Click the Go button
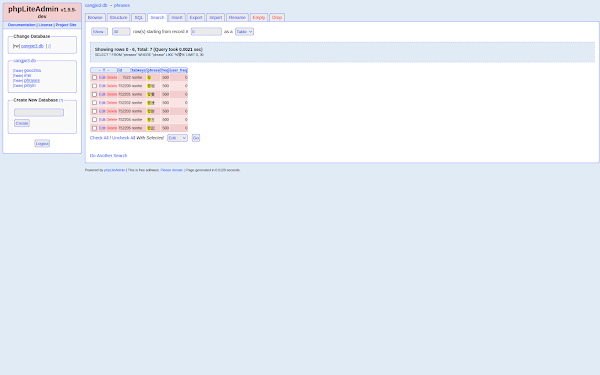Screen dimensions: 600x375 [196, 138]
